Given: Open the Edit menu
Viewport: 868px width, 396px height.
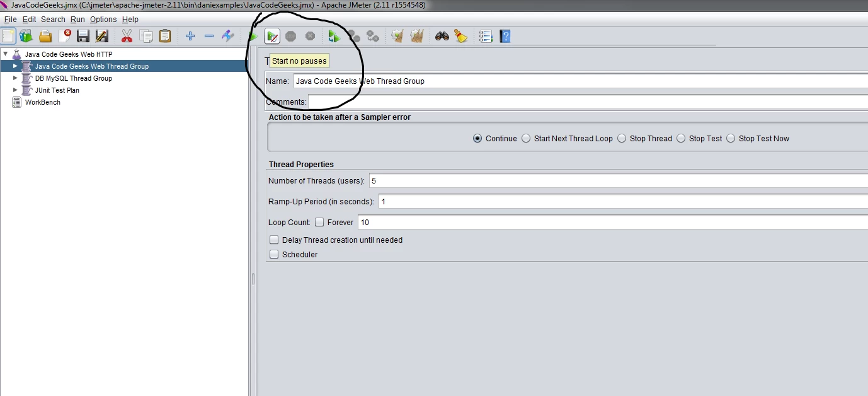Looking at the screenshot, I should click(x=29, y=20).
